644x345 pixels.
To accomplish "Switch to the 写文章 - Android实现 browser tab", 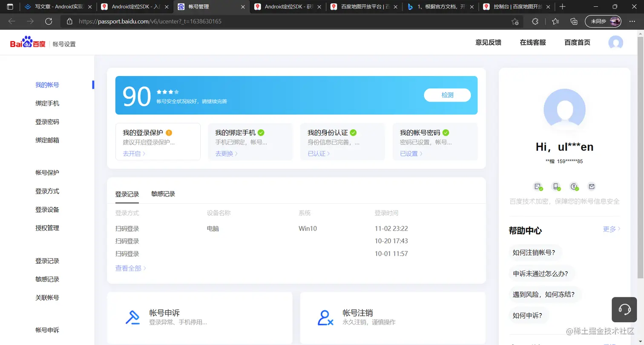I will coord(58,7).
